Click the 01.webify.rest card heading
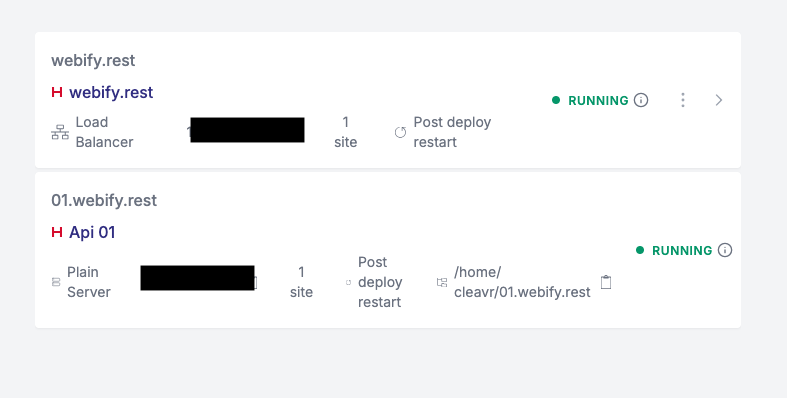Screen dimensions: 787x398 104,200
